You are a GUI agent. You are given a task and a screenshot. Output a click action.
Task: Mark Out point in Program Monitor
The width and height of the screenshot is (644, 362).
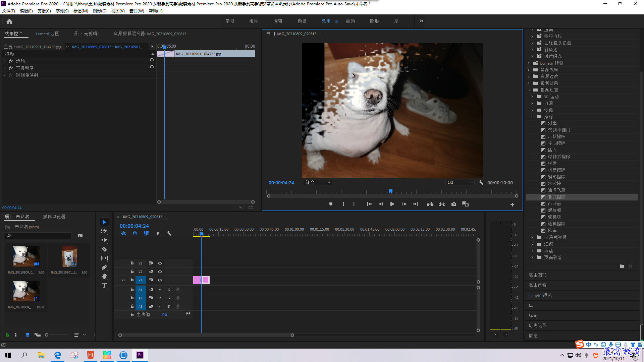354,204
